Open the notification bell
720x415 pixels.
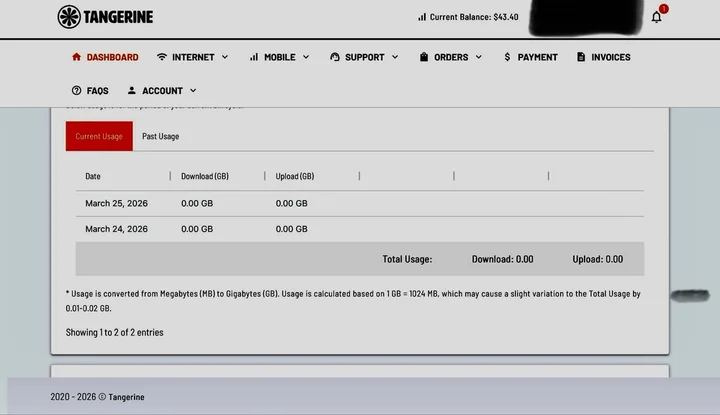(x=656, y=17)
